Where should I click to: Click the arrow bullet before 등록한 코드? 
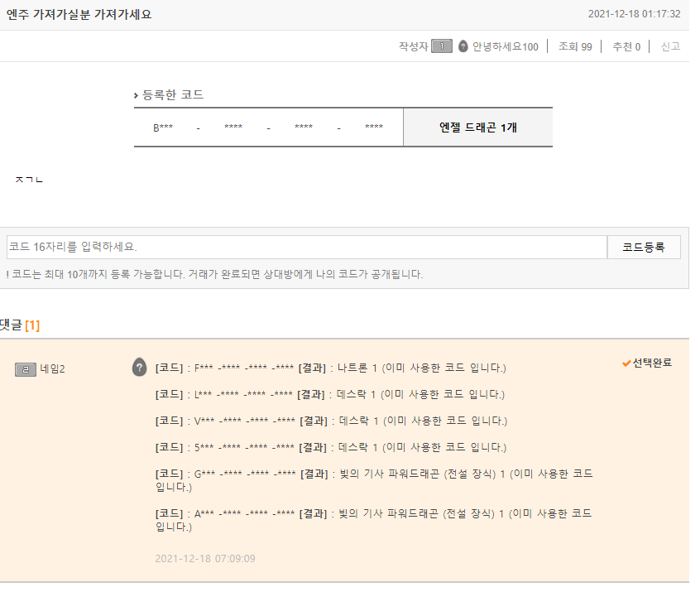pos(137,96)
